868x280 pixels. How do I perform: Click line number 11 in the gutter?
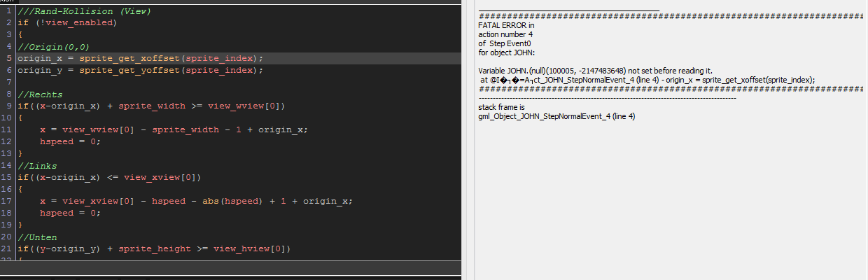(7, 129)
